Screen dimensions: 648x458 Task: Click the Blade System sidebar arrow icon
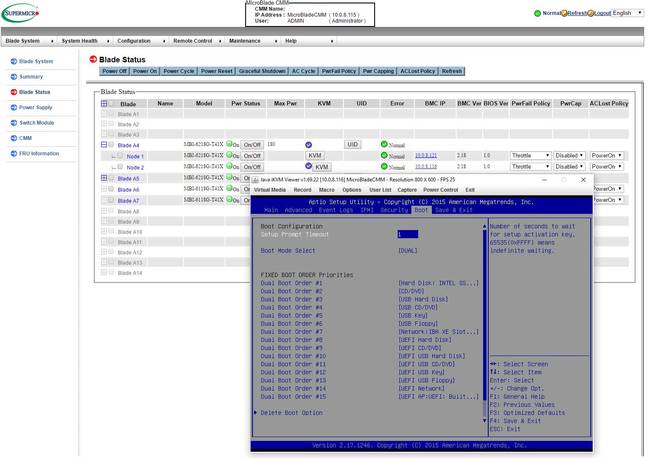click(14, 61)
